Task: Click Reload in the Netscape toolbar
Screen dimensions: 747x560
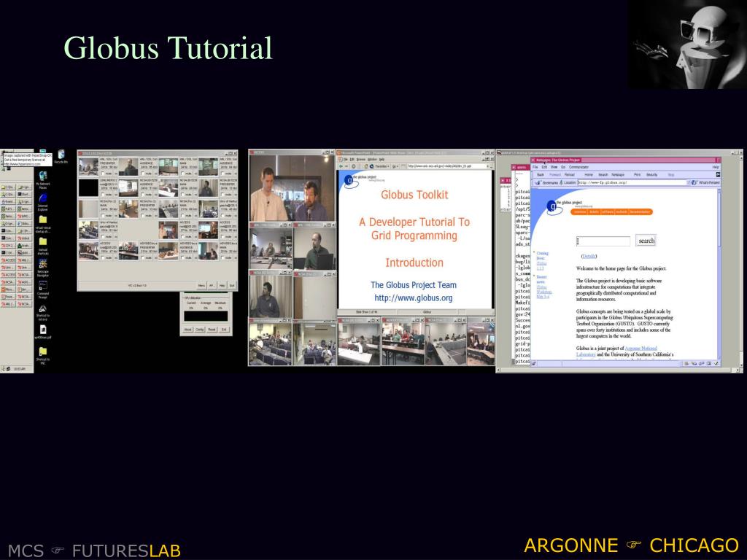Action: point(570,175)
